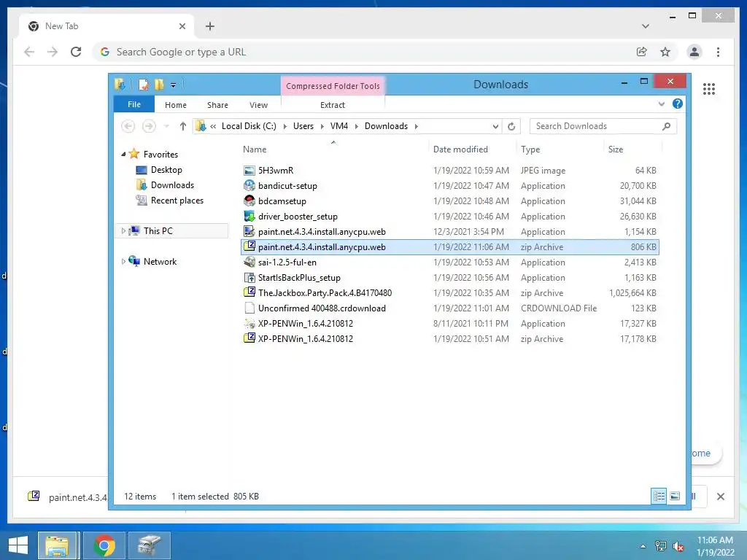Select Downloads in the navigation pane
747x560 pixels.
pyautogui.click(x=172, y=184)
